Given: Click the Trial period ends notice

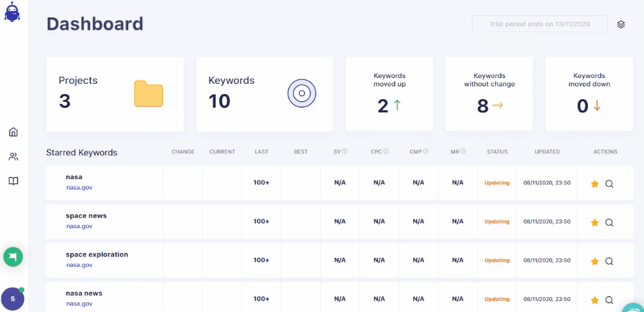Looking at the screenshot, I should point(540,24).
